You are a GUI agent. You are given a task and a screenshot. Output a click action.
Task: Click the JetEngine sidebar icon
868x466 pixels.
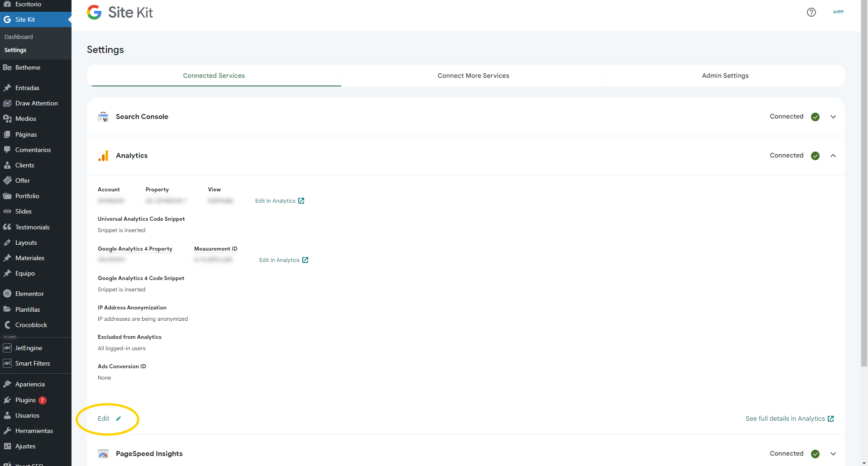[7, 348]
